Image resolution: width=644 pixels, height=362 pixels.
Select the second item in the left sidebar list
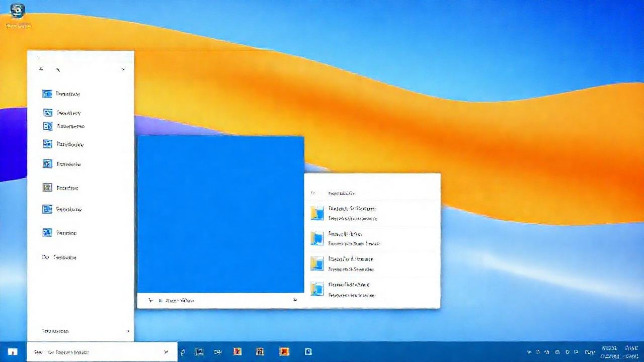click(48, 113)
